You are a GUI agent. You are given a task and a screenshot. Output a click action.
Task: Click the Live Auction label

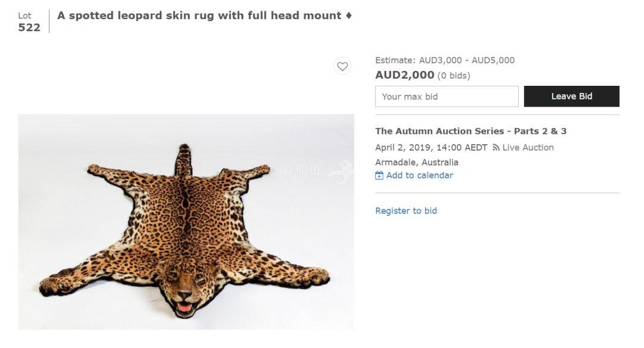tap(528, 148)
